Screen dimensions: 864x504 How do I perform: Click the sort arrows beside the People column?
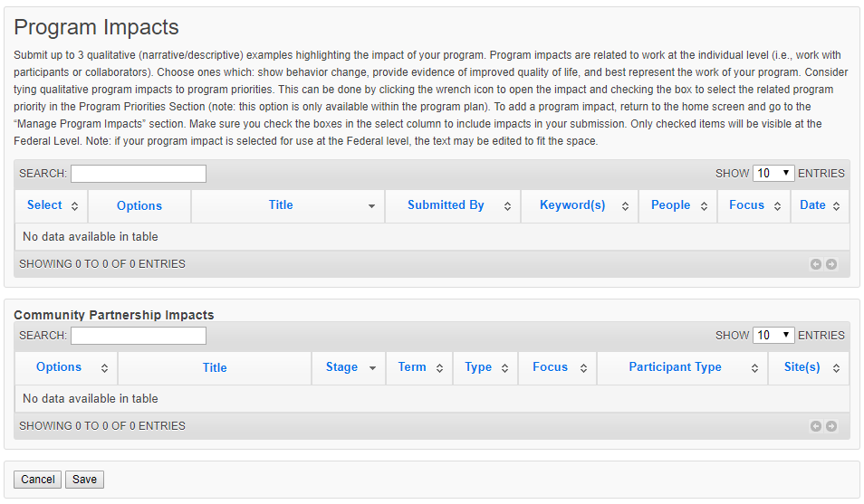[x=704, y=206]
